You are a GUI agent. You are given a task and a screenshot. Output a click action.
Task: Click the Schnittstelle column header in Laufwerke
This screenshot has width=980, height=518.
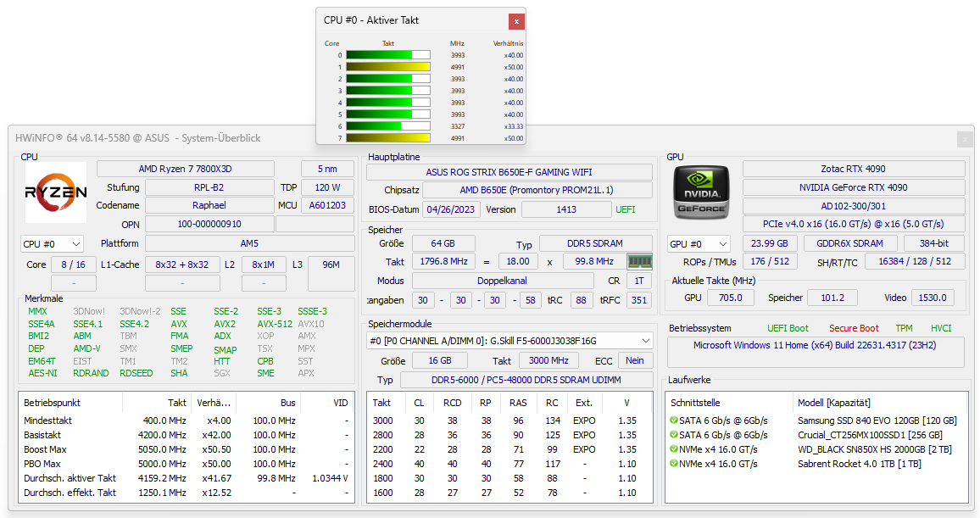point(729,403)
